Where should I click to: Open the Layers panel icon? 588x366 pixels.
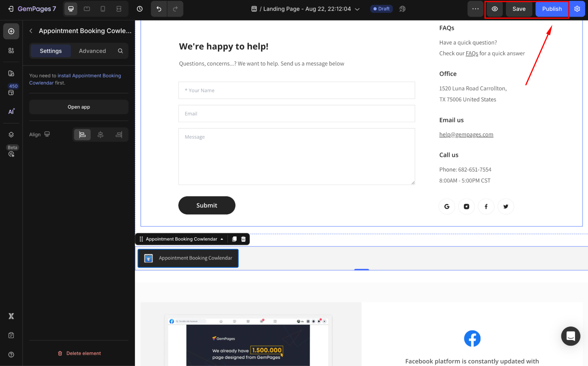point(11,135)
